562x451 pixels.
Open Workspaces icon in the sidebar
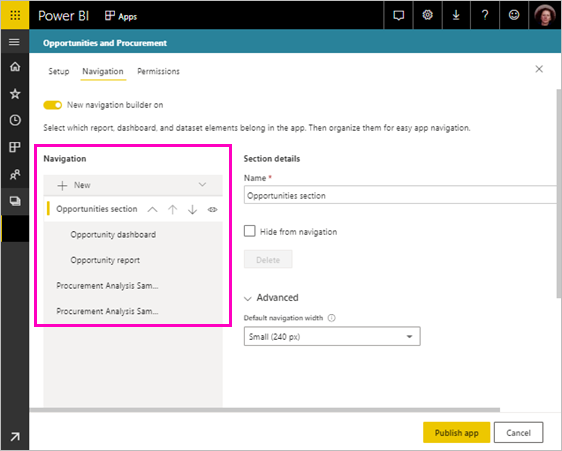15,201
